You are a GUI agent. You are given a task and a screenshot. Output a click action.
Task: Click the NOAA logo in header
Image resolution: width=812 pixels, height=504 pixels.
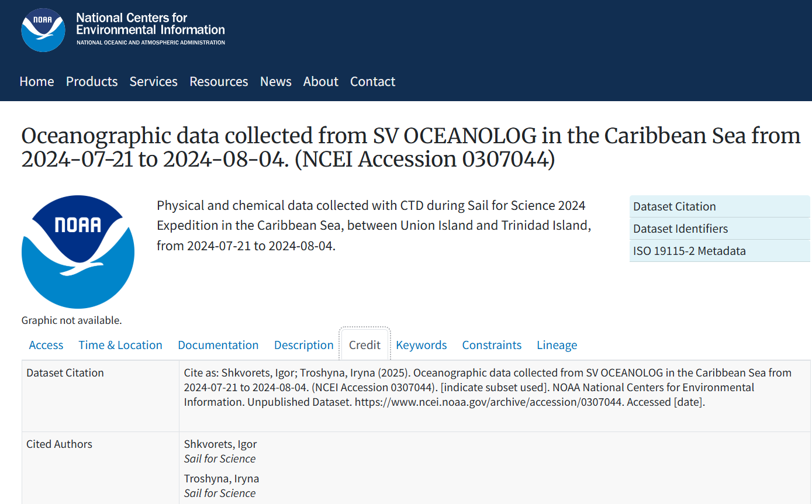(x=43, y=30)
